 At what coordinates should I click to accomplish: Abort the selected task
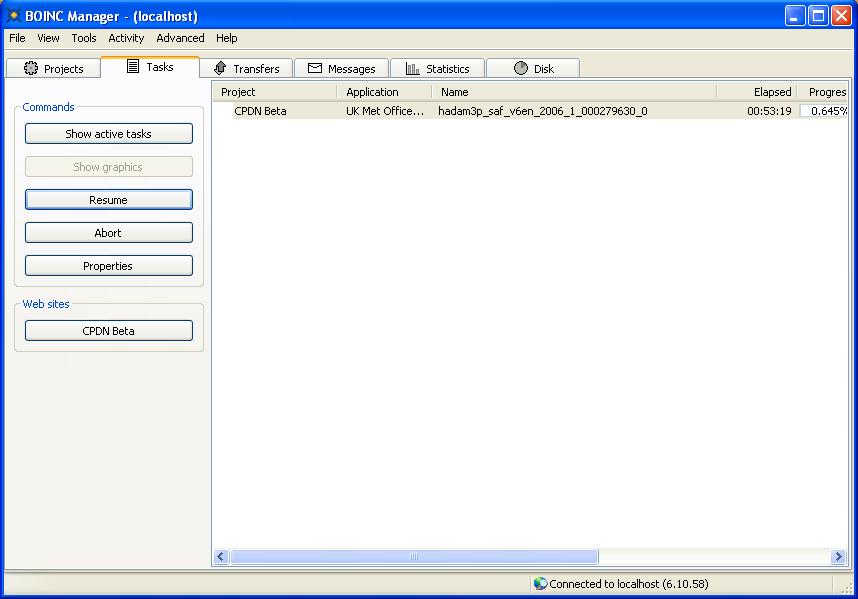click(109, 232)
